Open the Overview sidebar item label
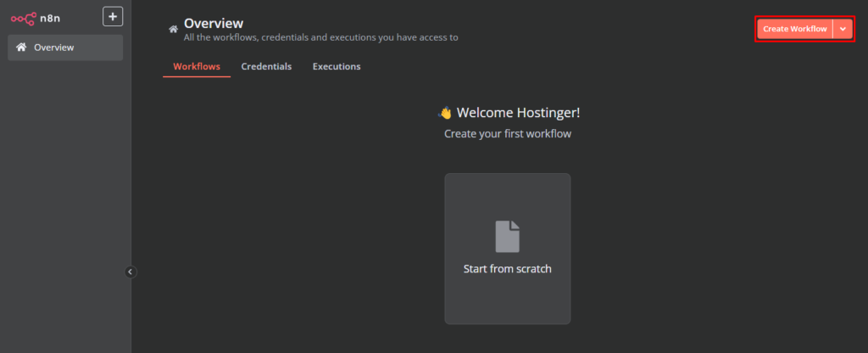 click(x=53, y=48)
